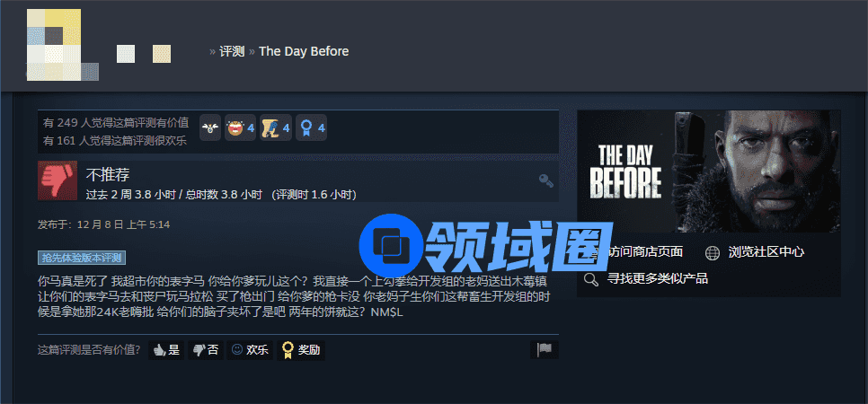
Task: Flag this review with the flag icon
Action: [x=545, y=350]
